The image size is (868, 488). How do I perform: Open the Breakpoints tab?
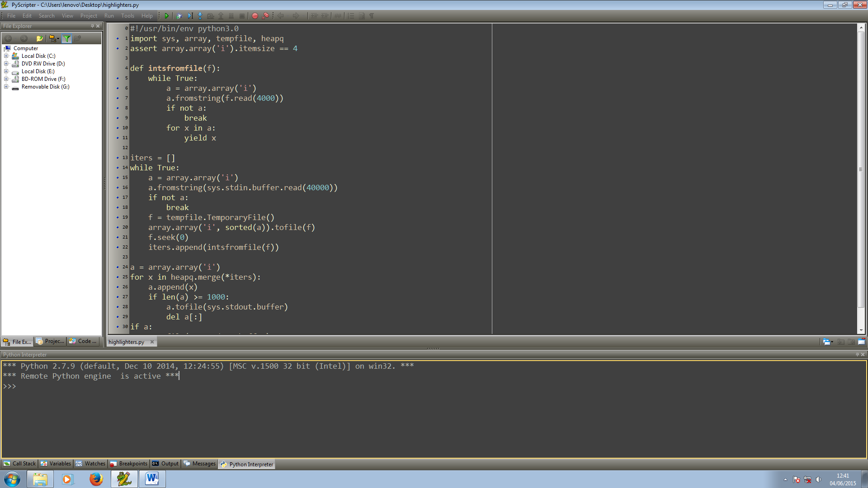click(129, 464)
